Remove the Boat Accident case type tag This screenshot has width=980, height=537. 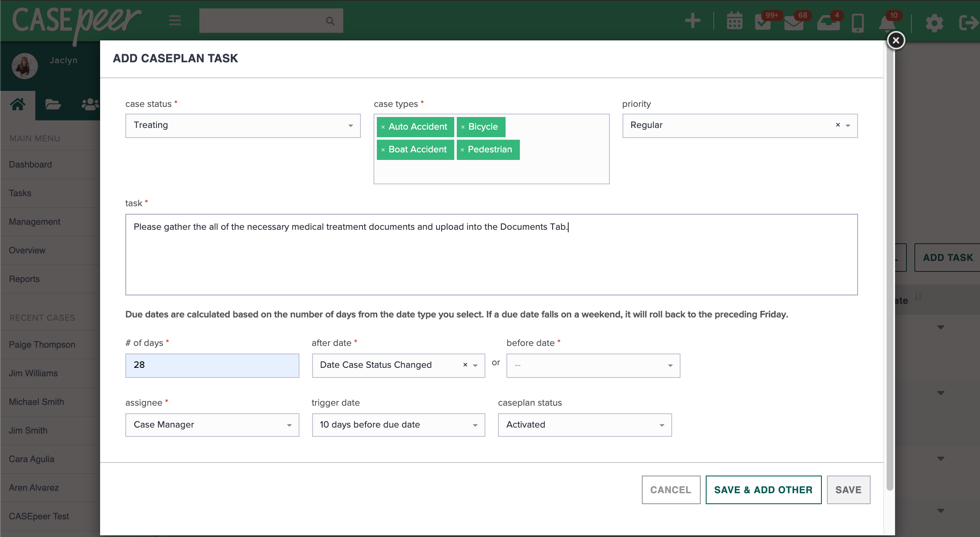[383, 149]
